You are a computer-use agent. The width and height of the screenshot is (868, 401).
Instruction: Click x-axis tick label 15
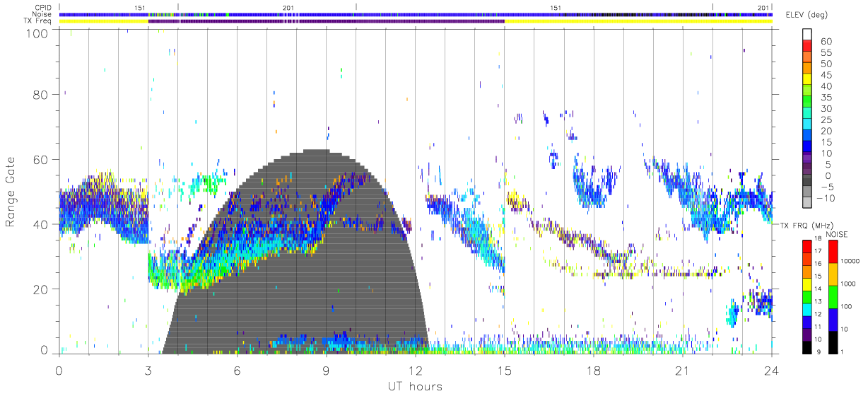coord(504,371)
